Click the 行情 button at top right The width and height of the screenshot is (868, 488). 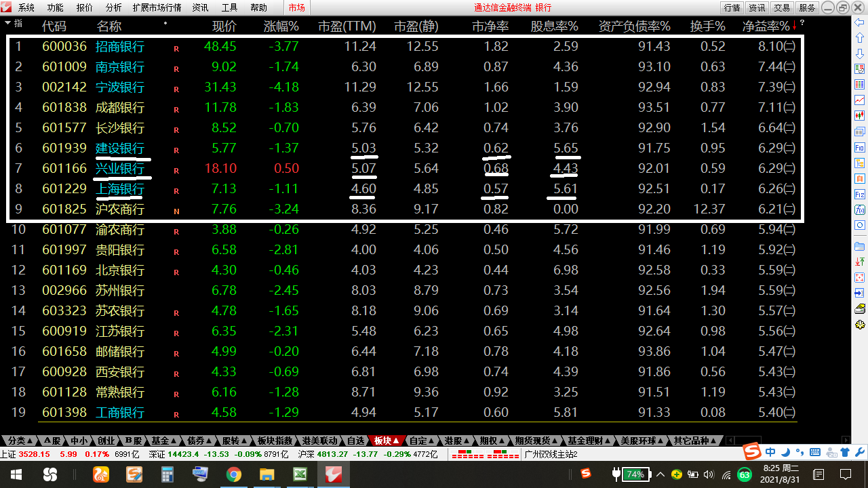click(x=732, y=7)
